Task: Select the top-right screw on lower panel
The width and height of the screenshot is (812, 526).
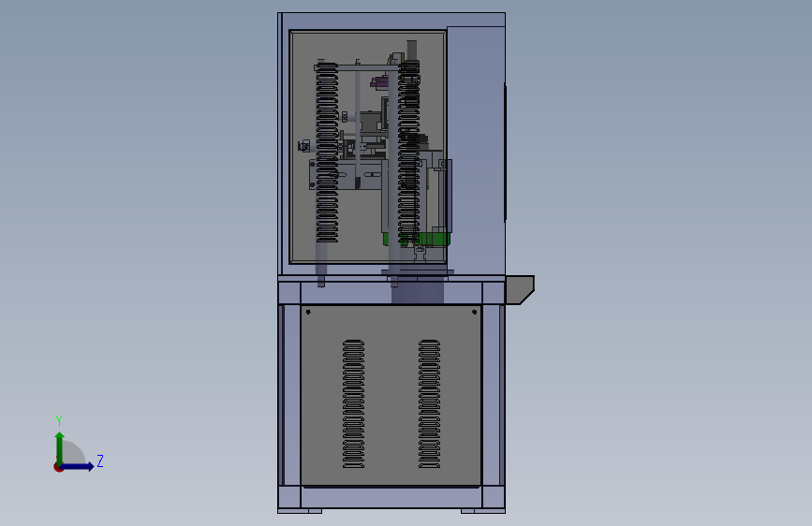Action: pos(474,313)
